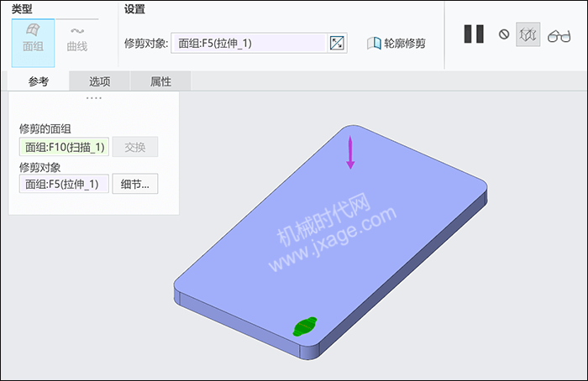Image resolution: width=588 pixels, height=381 pixels.
Task: Open the 参考 tab
Action: click(x=39, y=81)
